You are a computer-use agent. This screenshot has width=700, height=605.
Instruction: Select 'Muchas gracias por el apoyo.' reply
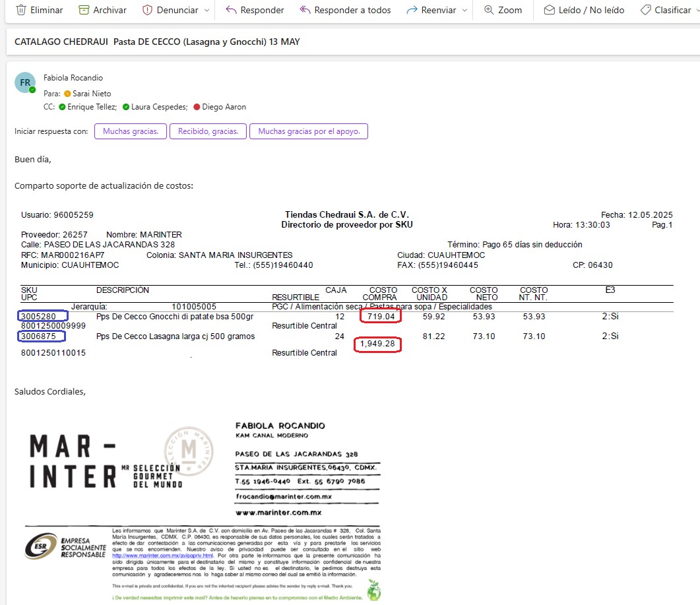(308, 131)
